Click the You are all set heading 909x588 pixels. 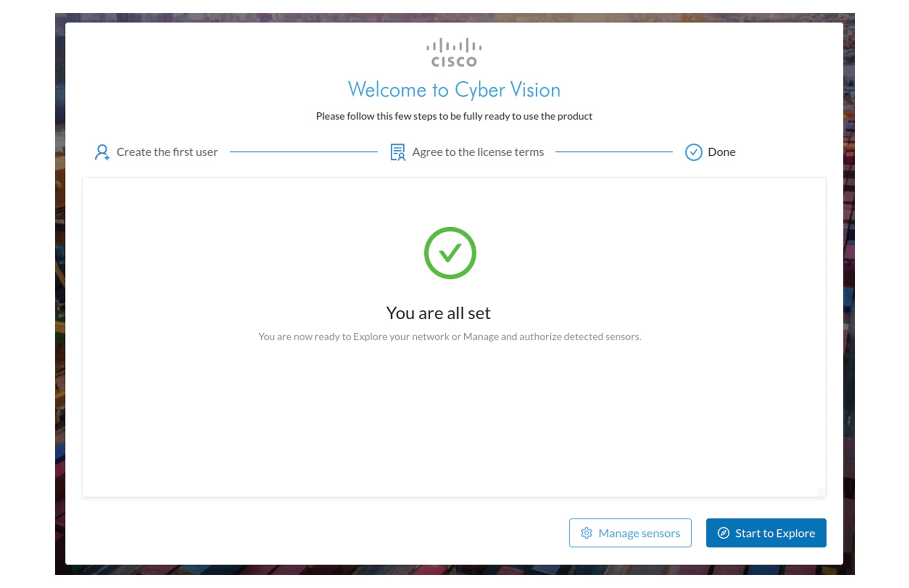click(438, 313)
